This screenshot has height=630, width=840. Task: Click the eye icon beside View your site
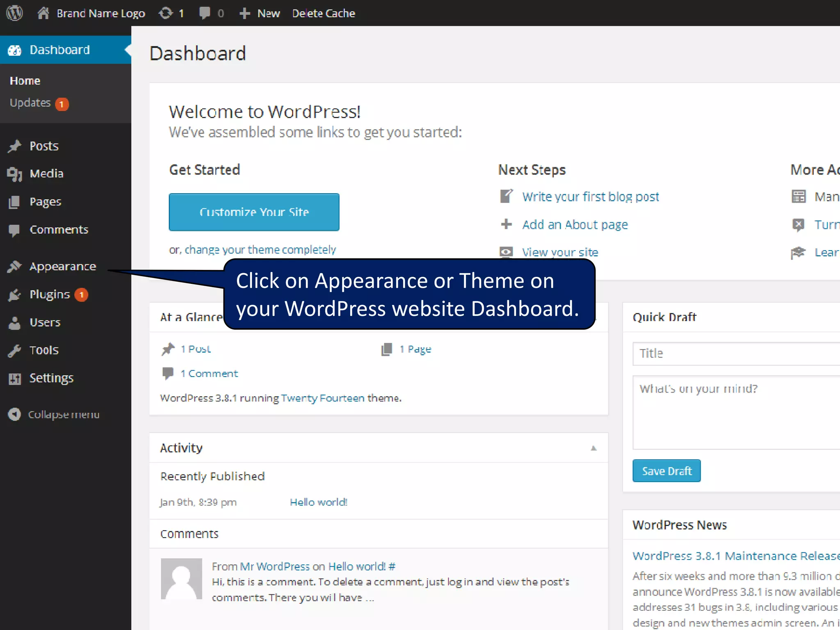click(x=507, y=251)
